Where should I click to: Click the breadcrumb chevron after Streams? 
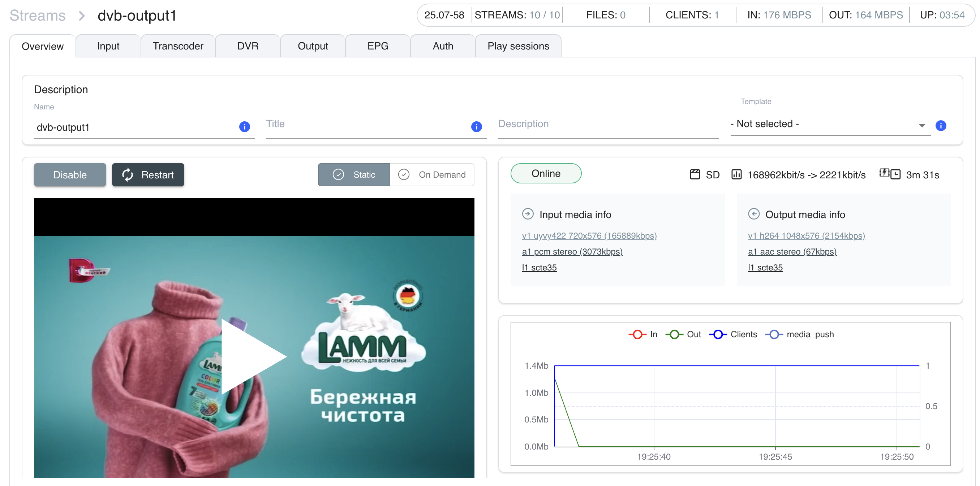(81, 16)
